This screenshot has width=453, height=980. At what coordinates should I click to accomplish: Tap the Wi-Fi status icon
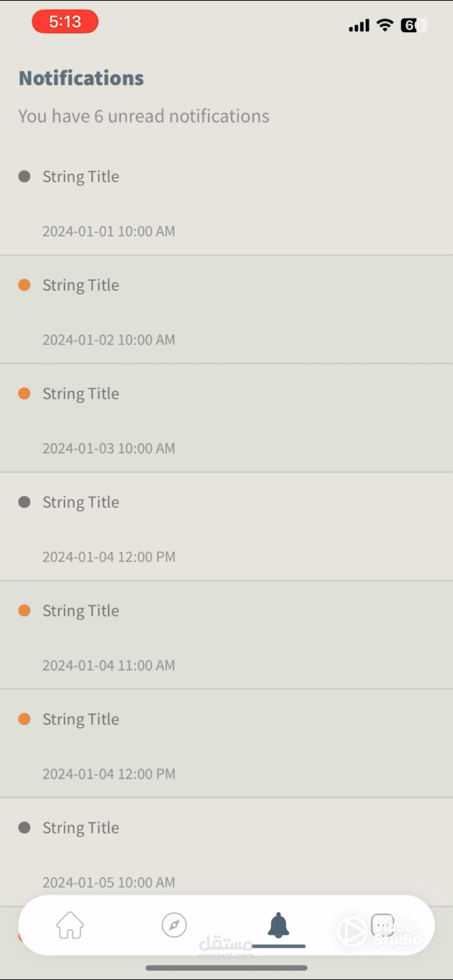pyautogui.click(x=385, y=25)
